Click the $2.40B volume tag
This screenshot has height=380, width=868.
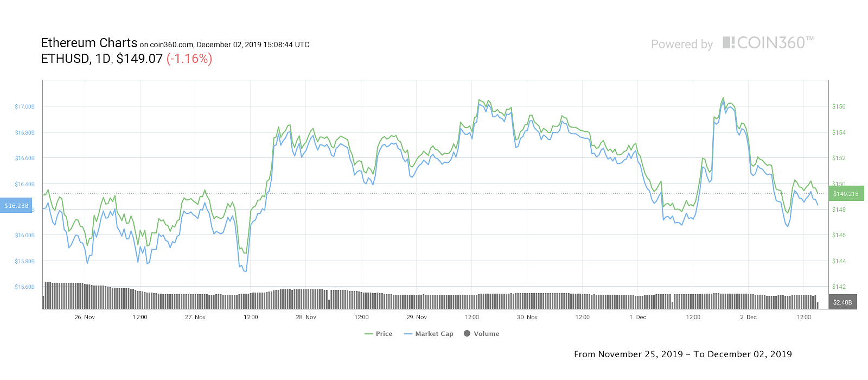[843, 302]
